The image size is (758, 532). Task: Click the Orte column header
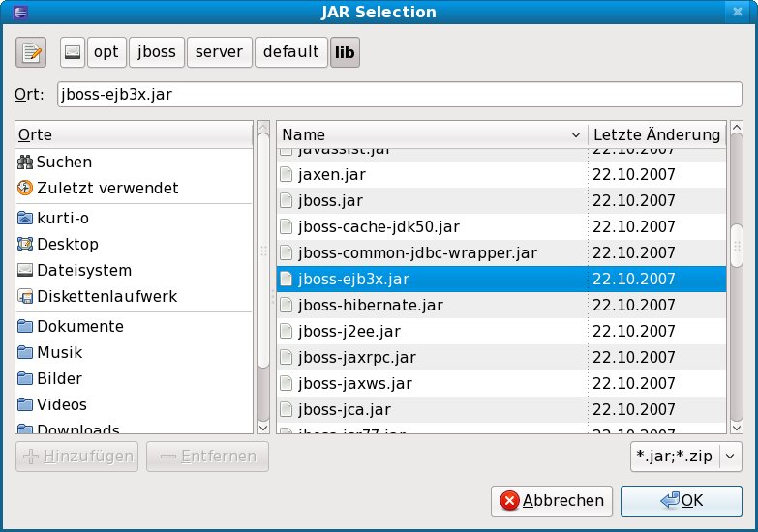point(134,134)
